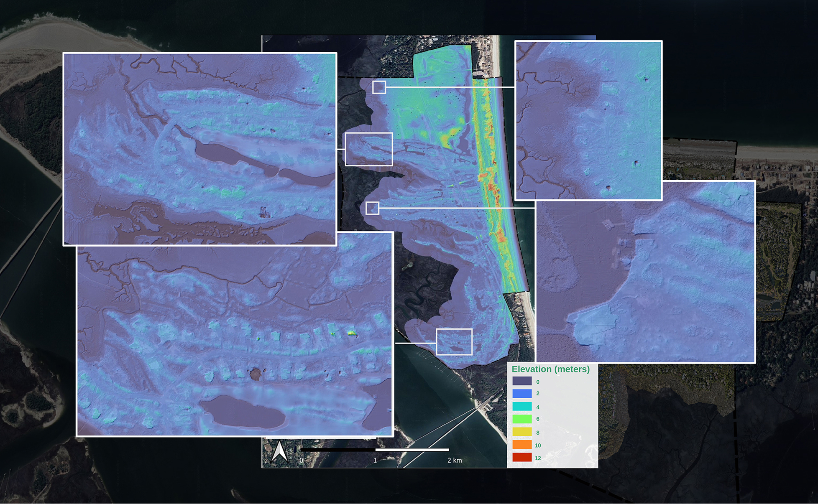The image size is (818, 504).
Task: Click the dark purple 0 meter swatch
Action: click(x=522, y=381)
